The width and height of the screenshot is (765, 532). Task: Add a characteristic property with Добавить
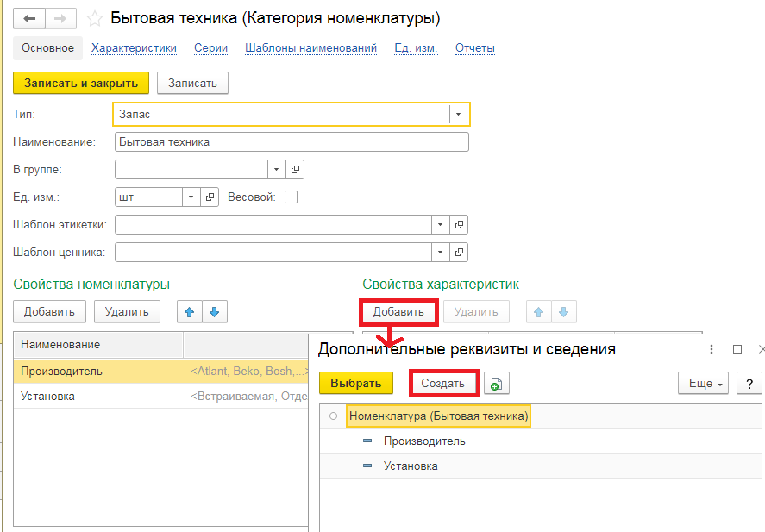click(398, 312)
